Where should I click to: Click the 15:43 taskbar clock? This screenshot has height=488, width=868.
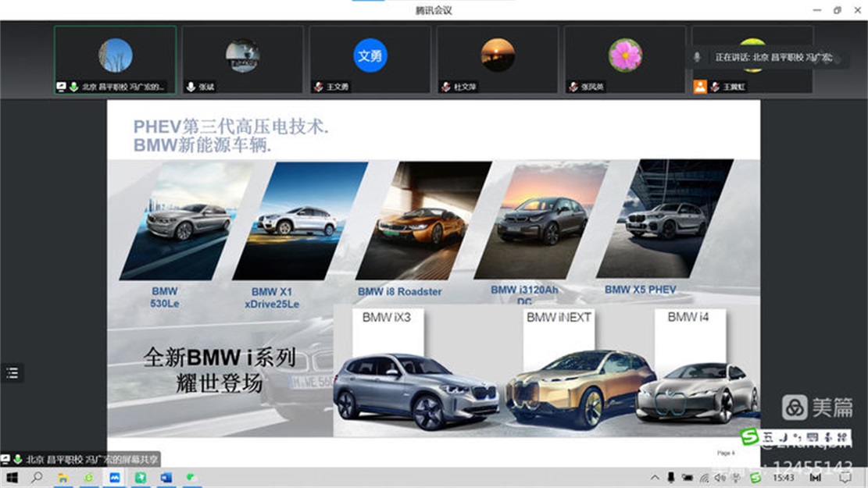[x=784, y=478]
